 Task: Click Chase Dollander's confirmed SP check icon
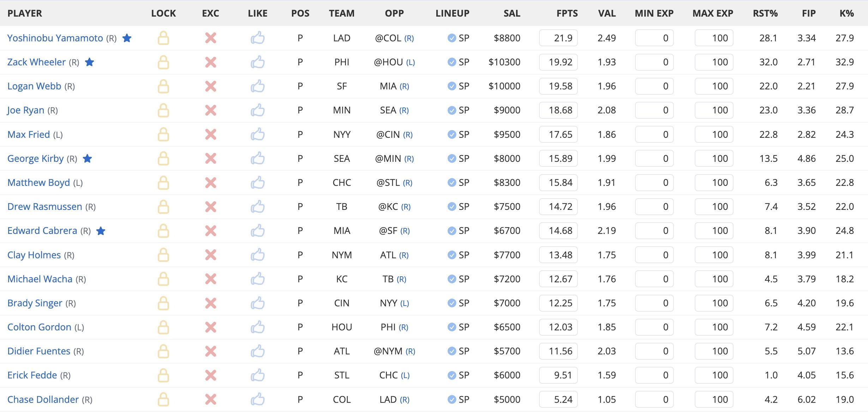coord(451,399)
